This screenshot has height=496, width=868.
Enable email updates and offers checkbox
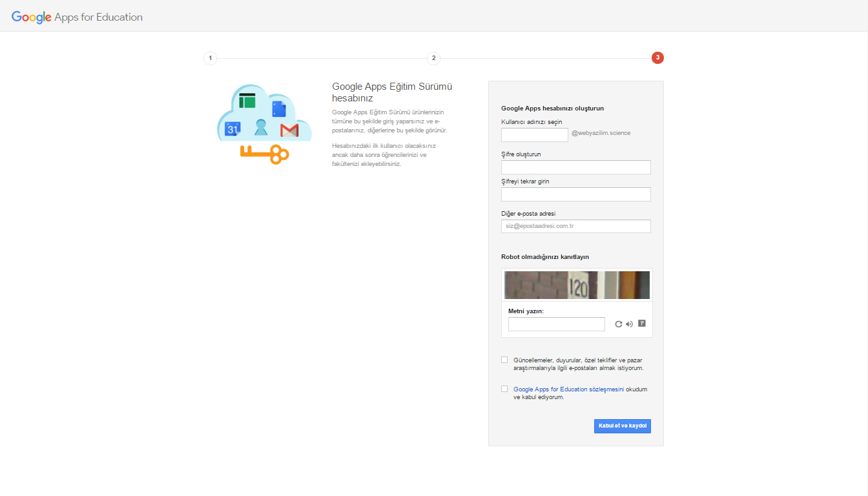click(x=504, y=360)
